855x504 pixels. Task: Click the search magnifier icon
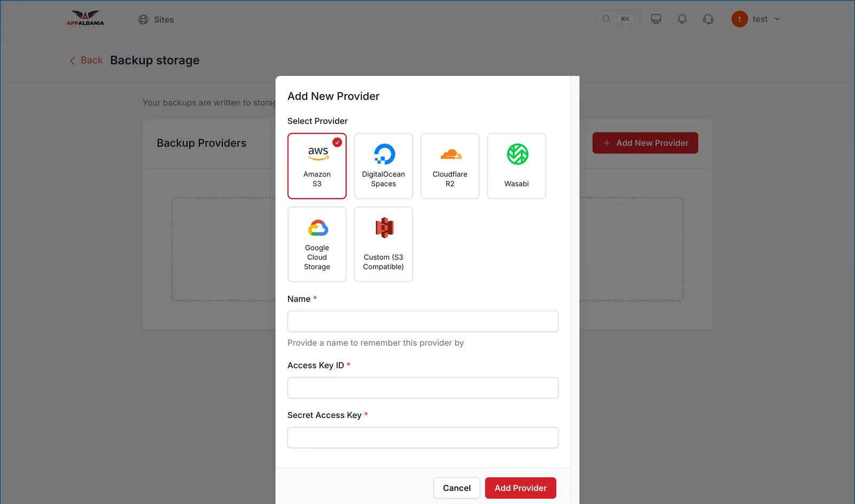(606, 19)
